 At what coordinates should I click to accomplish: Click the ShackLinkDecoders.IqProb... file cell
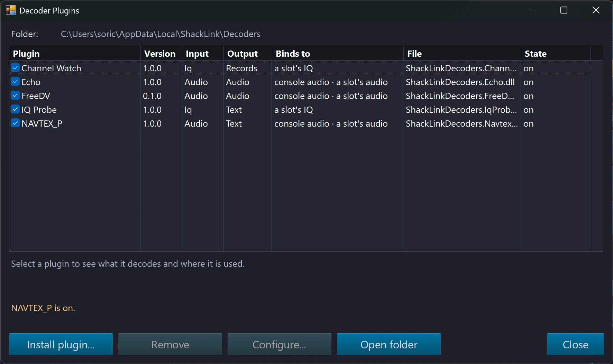coord(461,110)
